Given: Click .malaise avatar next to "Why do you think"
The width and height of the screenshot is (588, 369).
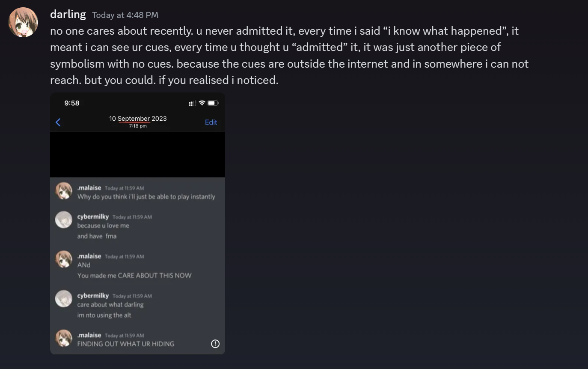Looking at the screenshot, I should coord(64,191).
